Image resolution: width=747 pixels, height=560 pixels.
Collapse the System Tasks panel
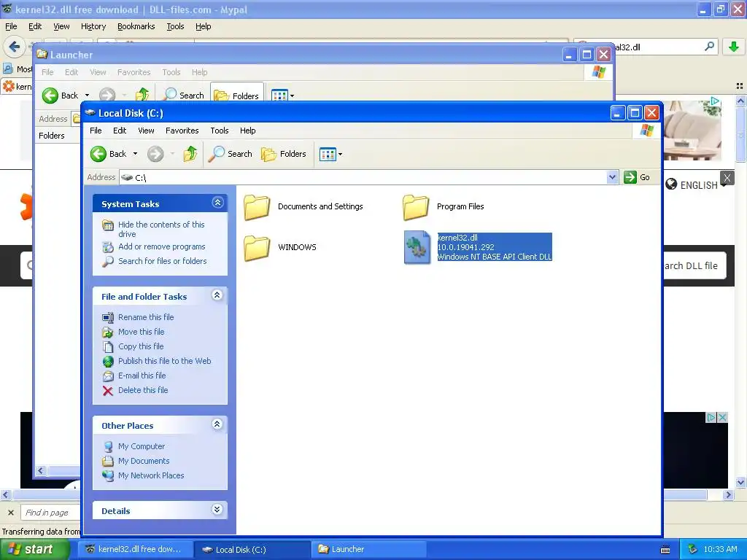click(217, 203)
